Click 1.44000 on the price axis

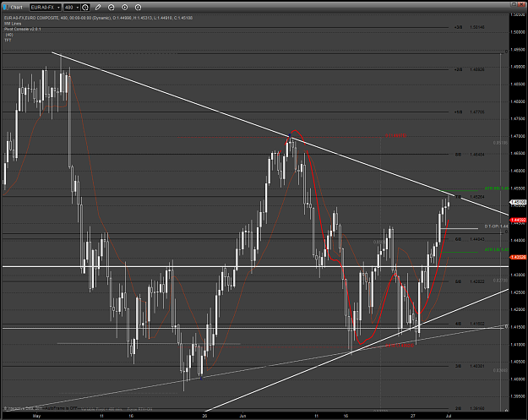tap(518, 240)
